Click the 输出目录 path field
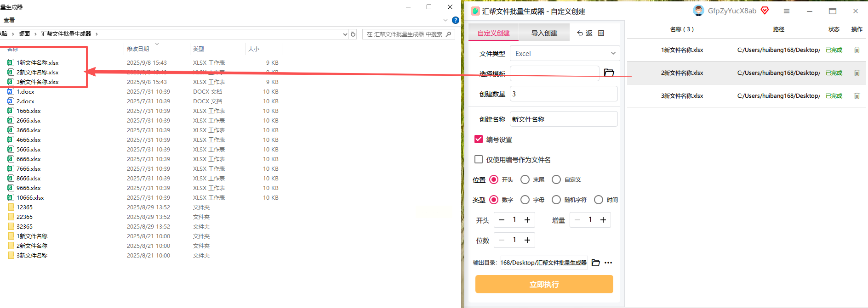 coord(544,263)
